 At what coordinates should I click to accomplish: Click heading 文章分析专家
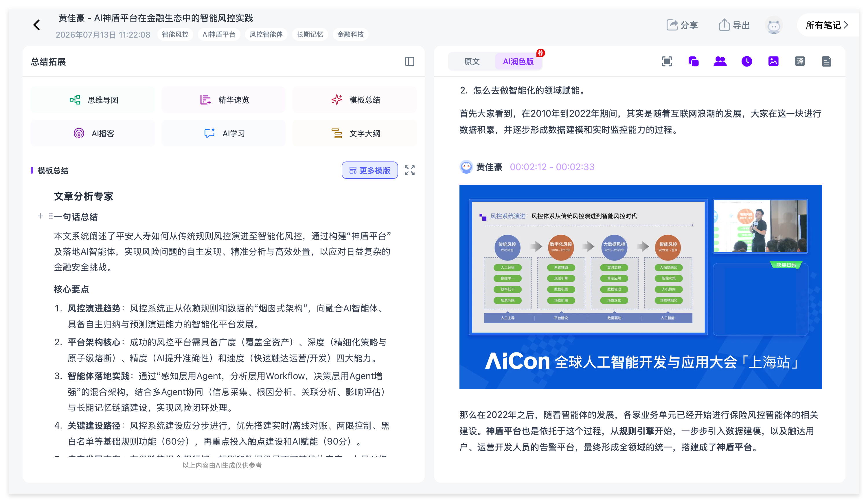83,197
